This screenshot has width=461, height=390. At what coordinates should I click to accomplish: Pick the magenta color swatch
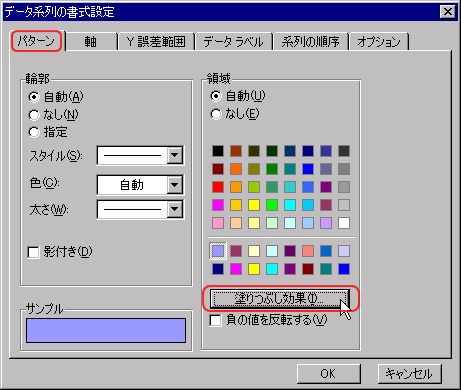tap(218, 205)
